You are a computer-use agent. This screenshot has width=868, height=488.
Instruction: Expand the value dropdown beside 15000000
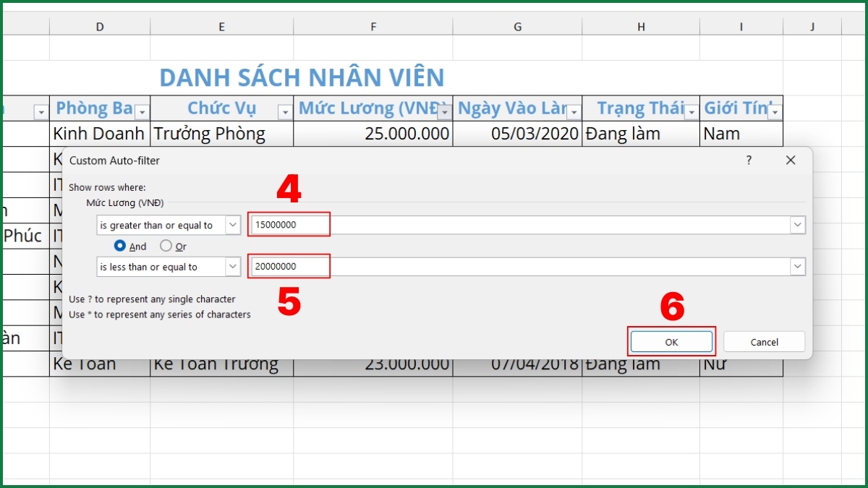(x=798, y=225)
